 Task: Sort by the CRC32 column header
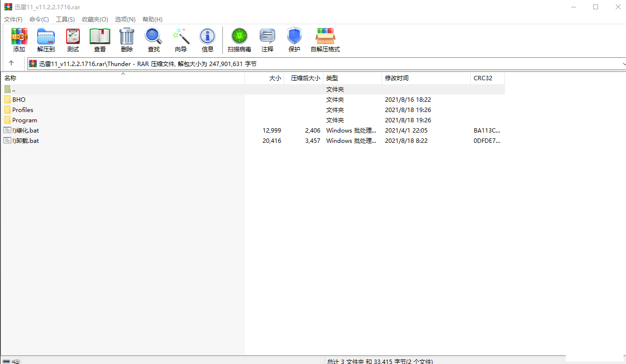tap(488, 78)
